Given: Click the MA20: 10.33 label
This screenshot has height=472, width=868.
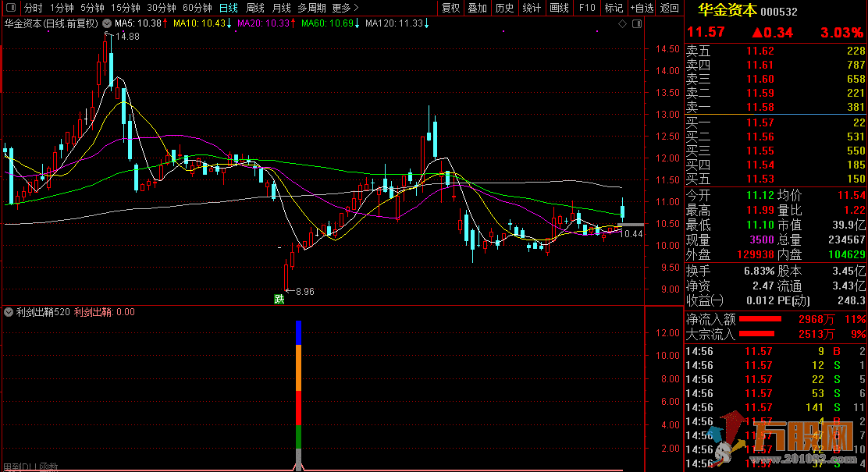Looking at the screenshot, I should (x=264, y=23).
